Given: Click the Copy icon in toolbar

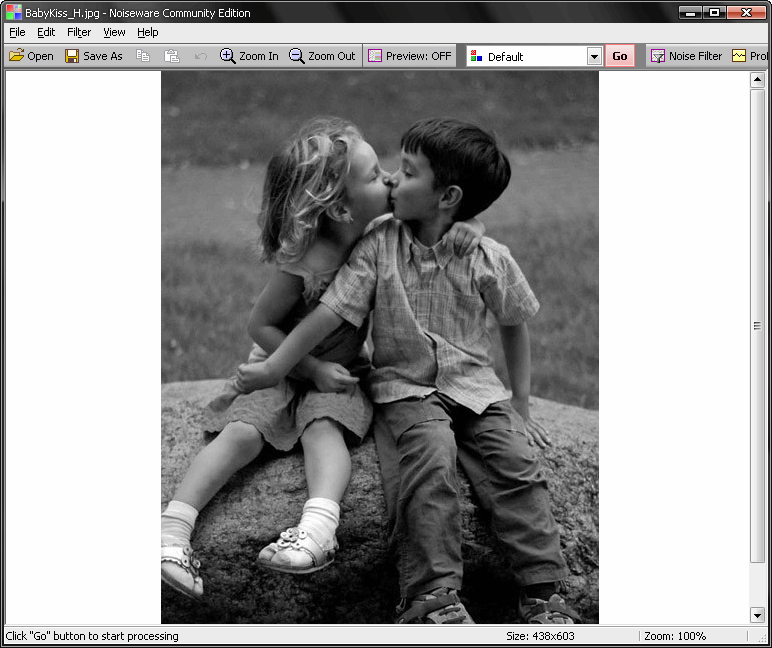Looking at the screenshot, I should (x=143, y=56).
